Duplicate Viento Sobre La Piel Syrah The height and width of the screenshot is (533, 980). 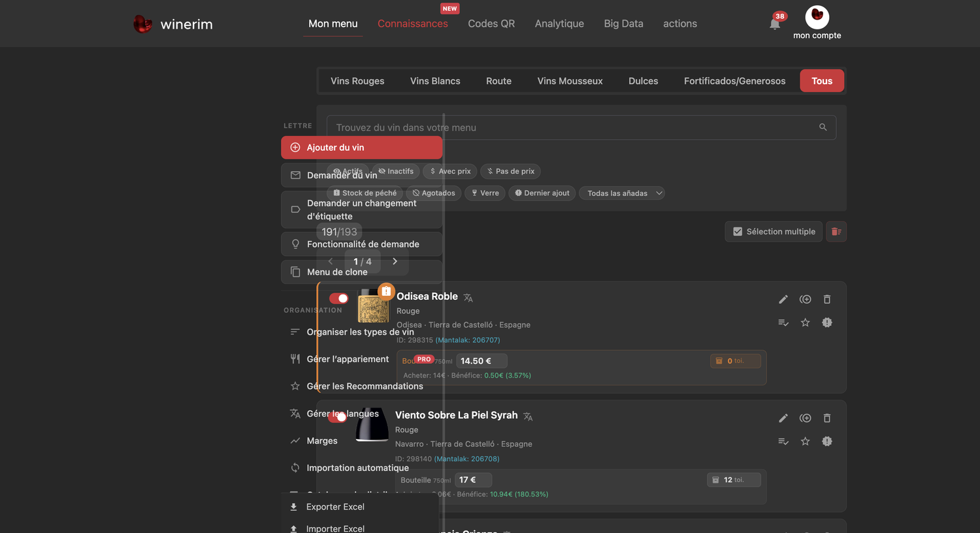click(806, 418)
